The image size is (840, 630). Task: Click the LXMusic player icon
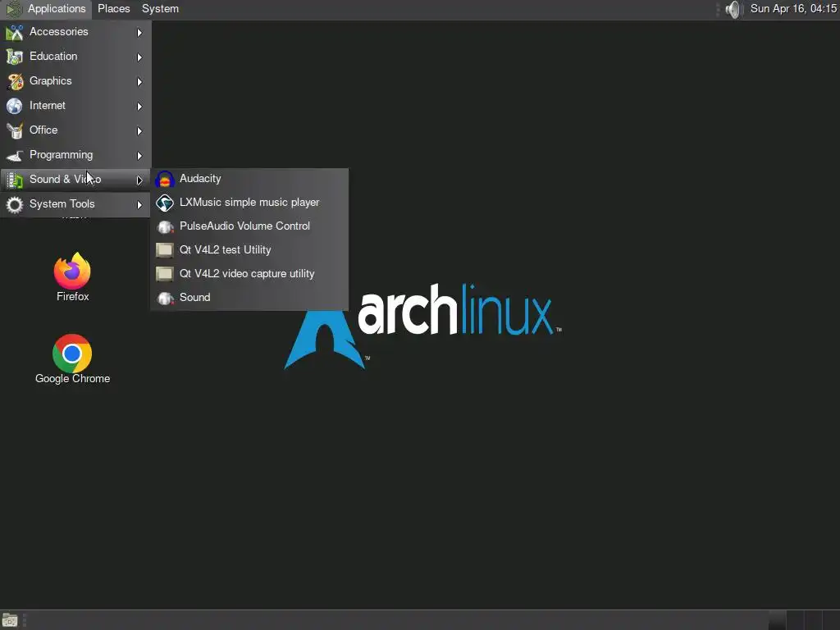tap(164, 203)
